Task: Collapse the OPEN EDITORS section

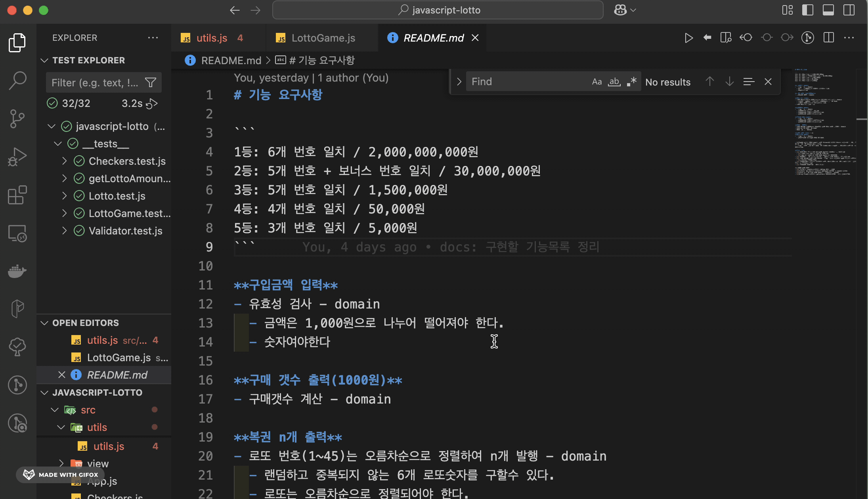Action: tap(44, 323)
